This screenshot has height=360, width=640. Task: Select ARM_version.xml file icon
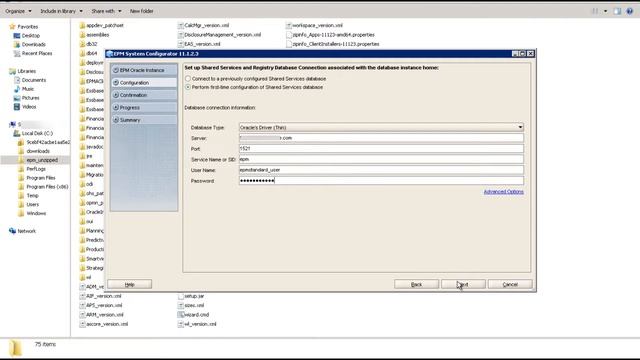(x=82, y=315)
